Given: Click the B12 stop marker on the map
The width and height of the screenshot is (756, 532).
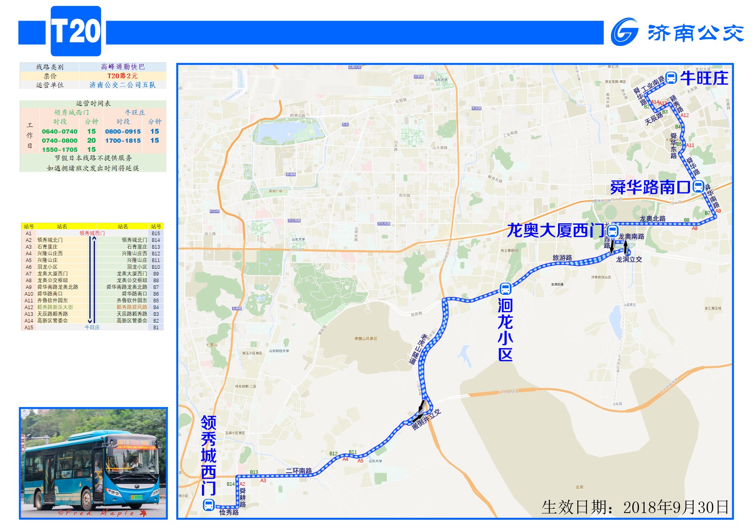Looking at the screenshot, I should coord(334,454).
